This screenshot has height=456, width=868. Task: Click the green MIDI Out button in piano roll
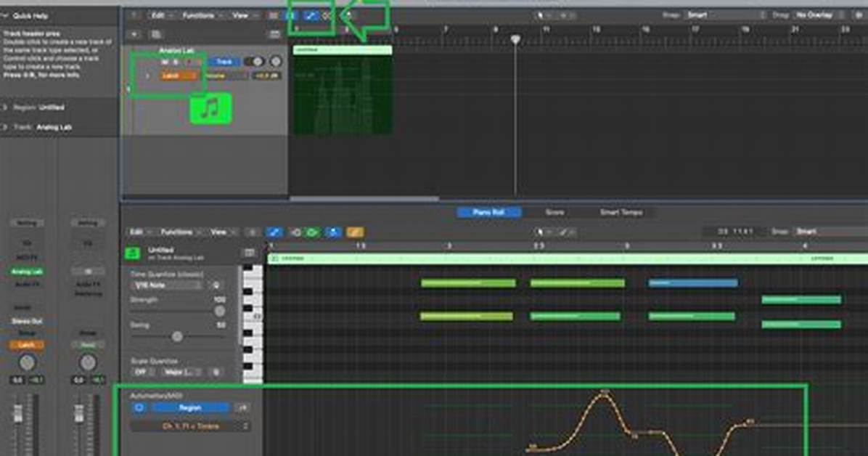(x=312, y=232)
